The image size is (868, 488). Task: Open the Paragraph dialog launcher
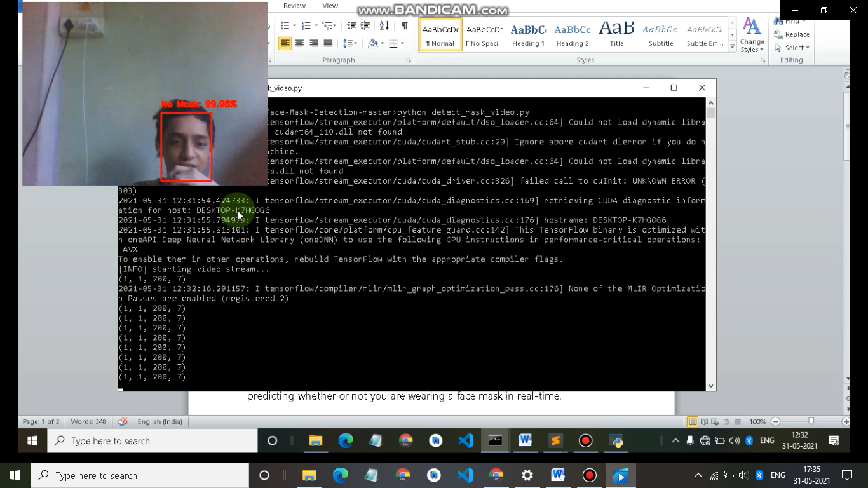[409, 60]
